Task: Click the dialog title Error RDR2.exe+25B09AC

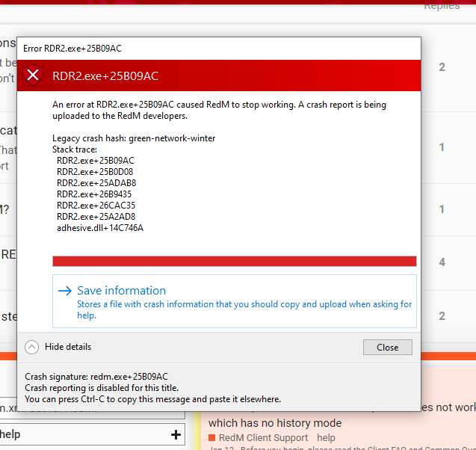Action: [x=72, y=49]
